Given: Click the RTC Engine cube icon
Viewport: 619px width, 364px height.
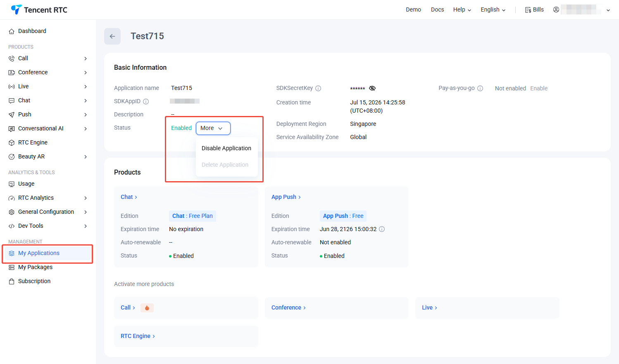Looking at the screenshot, I should [12, 143].
